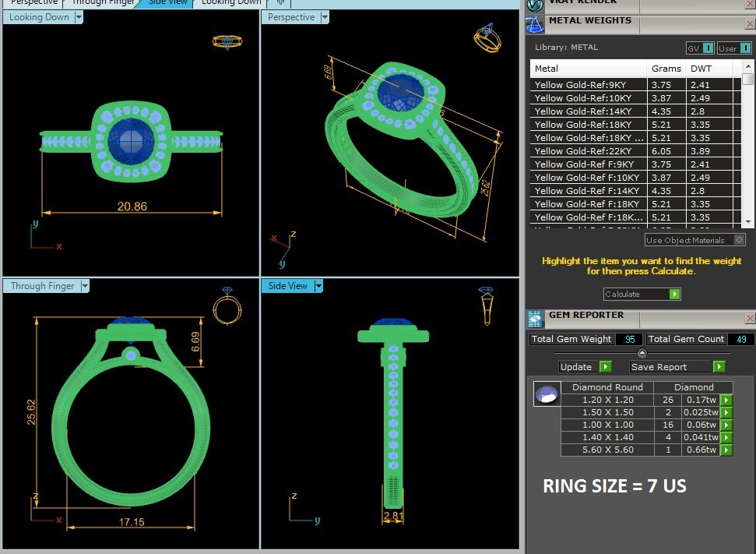Click the Metal Weights panel icon
Viewport: 756px width, 554px height.
pyautogui.click(x=535, y=24)
